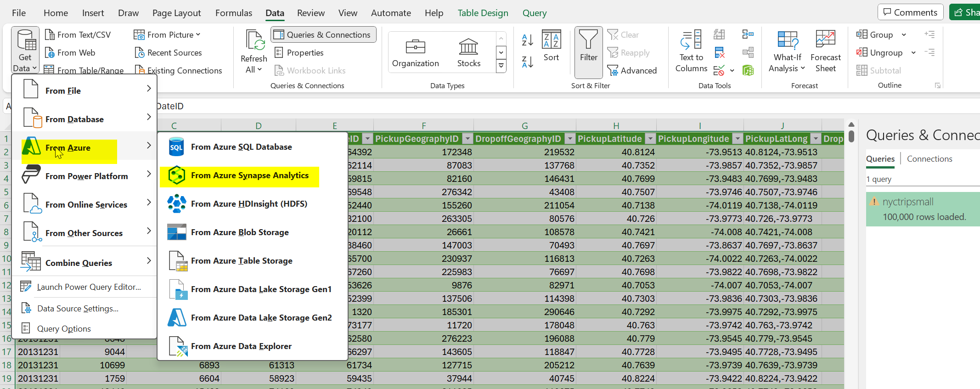This screenshot has height=389, width=980.
Task: Toggle the Queries & Connections pane
Action: click(x=323, y=35)
